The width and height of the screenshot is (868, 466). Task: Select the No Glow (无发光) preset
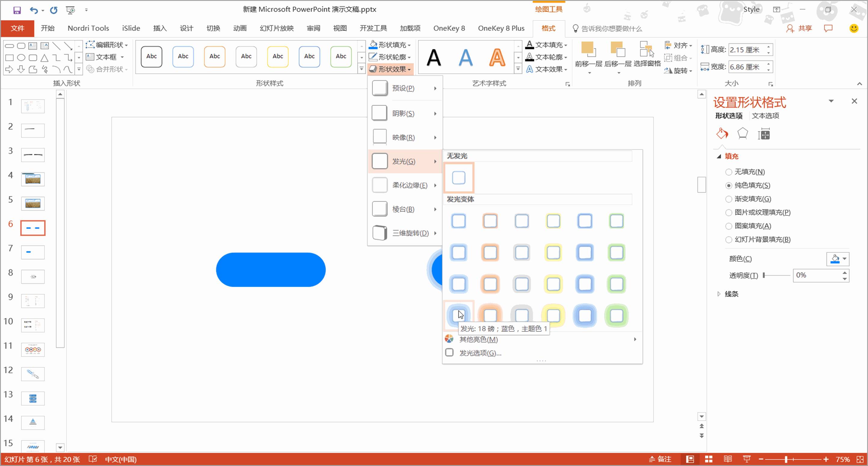coord(459,177)
